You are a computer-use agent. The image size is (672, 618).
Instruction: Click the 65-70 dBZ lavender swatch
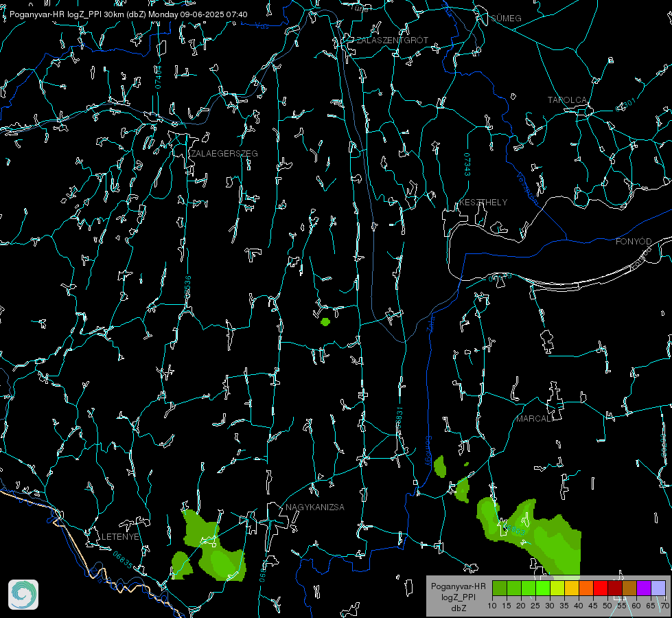(x=658, y=588)
